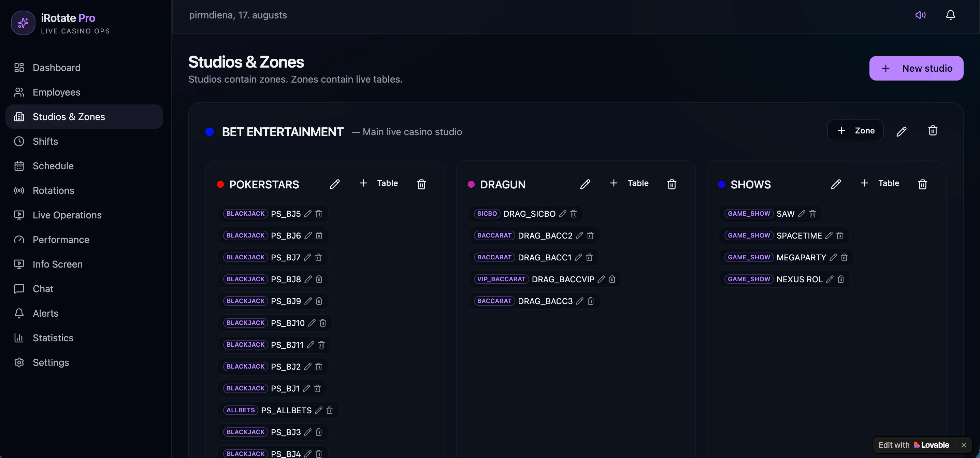Delete the DRAGUN zone
Screen dimensions: 980x458
pos(672,184)
